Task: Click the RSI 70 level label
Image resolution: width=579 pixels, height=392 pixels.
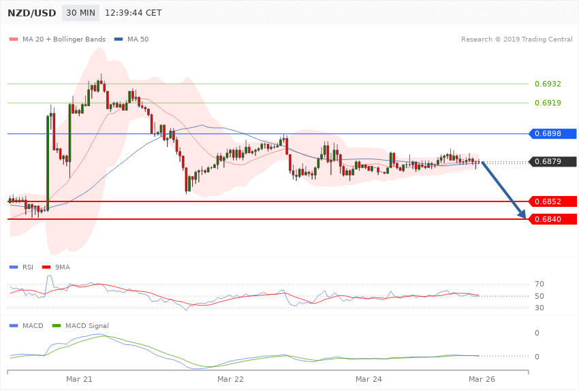Action: pyautogui.click(x=539, y=284)
